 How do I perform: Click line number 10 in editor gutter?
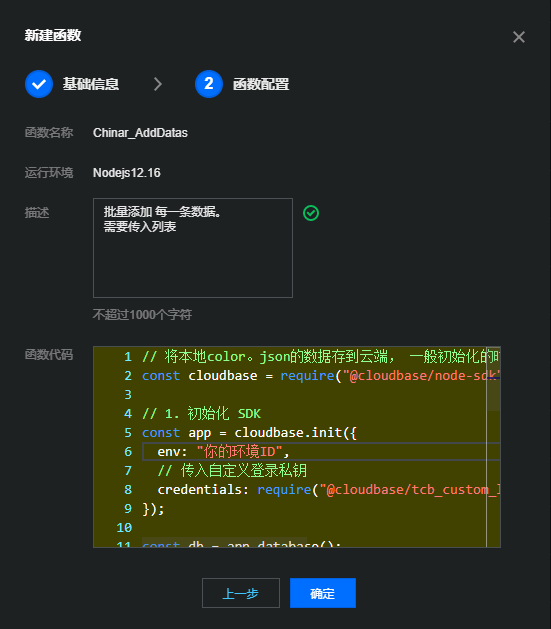coord(124,528)
